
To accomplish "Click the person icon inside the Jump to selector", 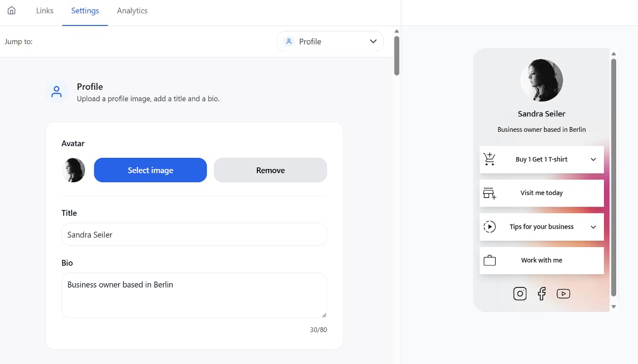I will click(x=289, y=41).
